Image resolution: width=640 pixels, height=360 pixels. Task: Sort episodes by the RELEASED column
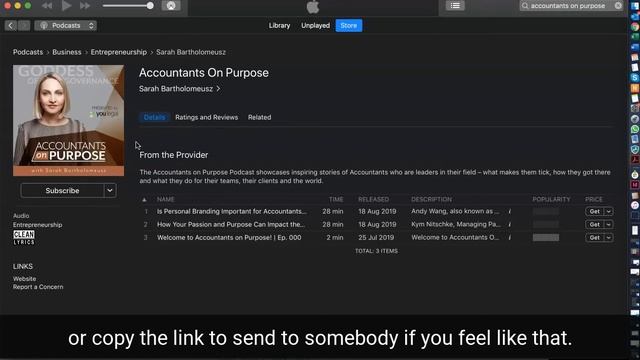pos(373,200)
